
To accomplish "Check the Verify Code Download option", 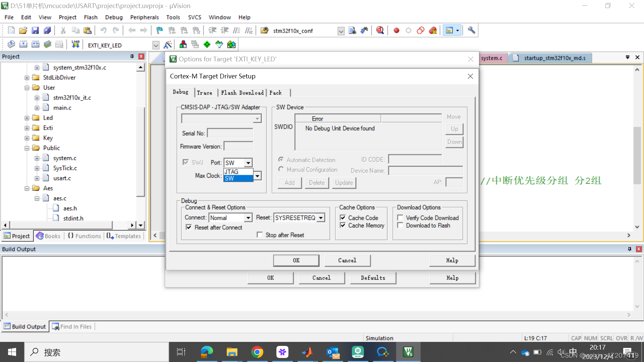I will pos(400,218).
